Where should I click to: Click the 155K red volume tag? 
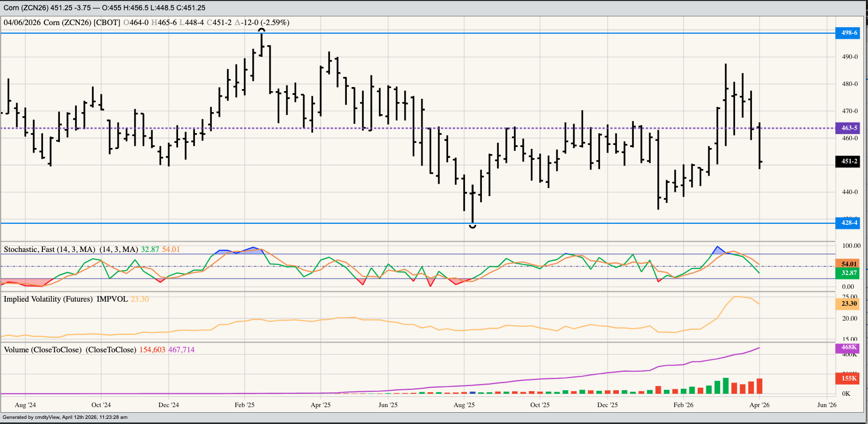coord(848,378)
